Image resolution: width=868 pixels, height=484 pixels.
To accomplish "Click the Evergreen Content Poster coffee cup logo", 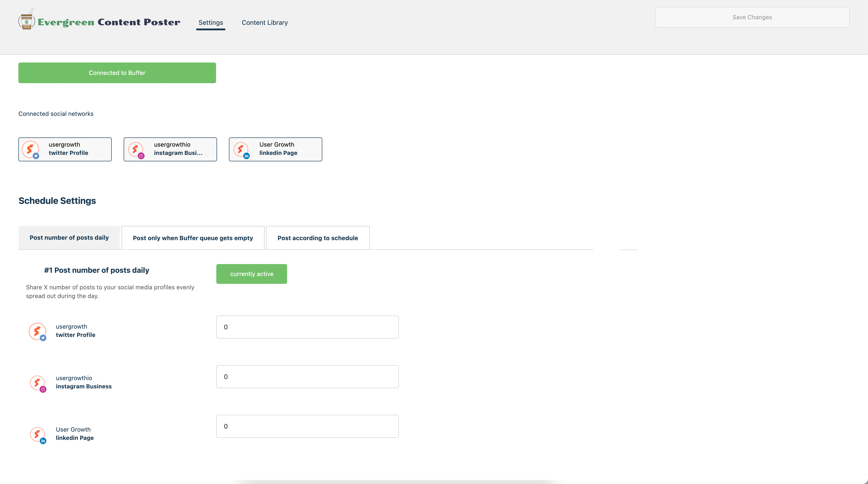I will pyautogui.click(x=26, y=21).
